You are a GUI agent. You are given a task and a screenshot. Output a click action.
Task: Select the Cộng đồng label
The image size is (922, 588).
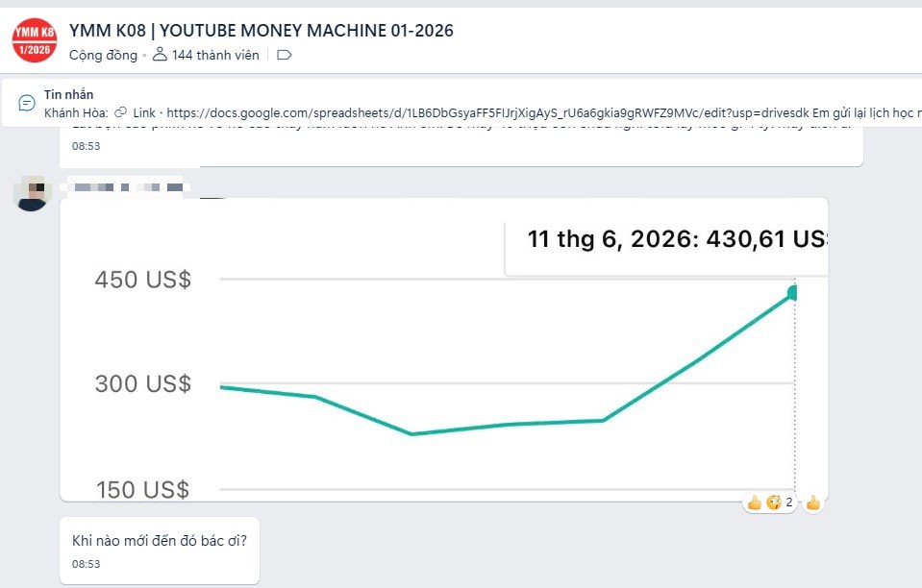(103, 55)
